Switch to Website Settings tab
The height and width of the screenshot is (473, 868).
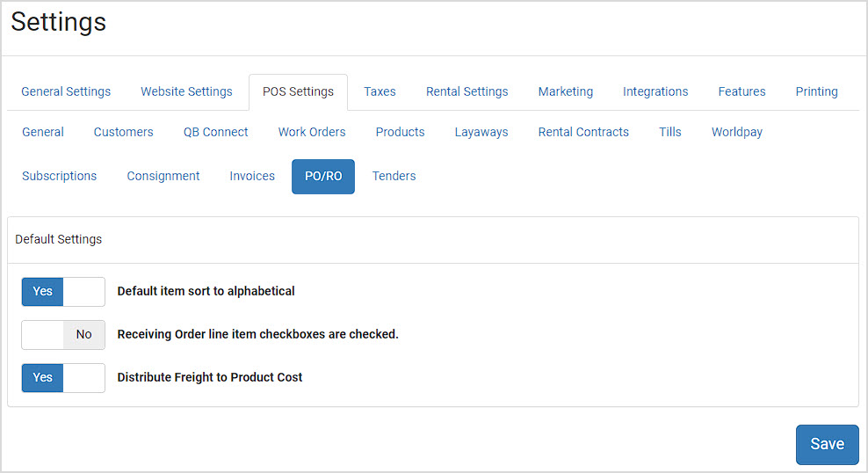(186, 92)
